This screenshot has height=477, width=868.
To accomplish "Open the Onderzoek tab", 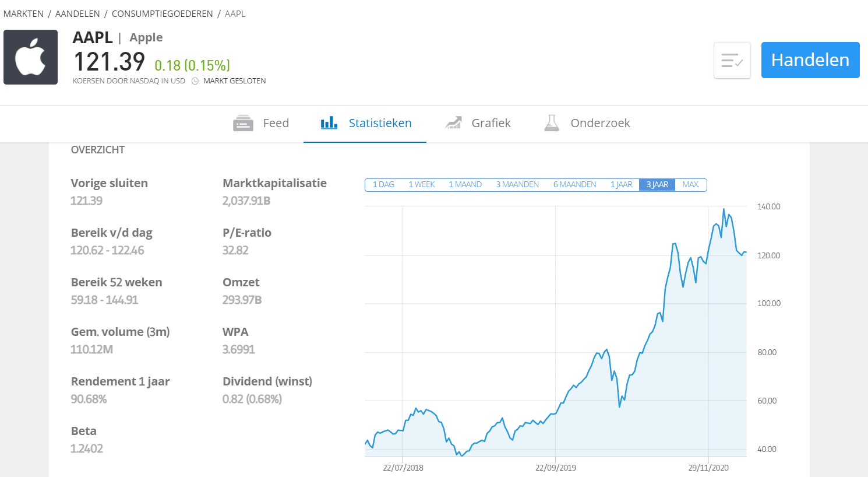I will pos(587,123).
